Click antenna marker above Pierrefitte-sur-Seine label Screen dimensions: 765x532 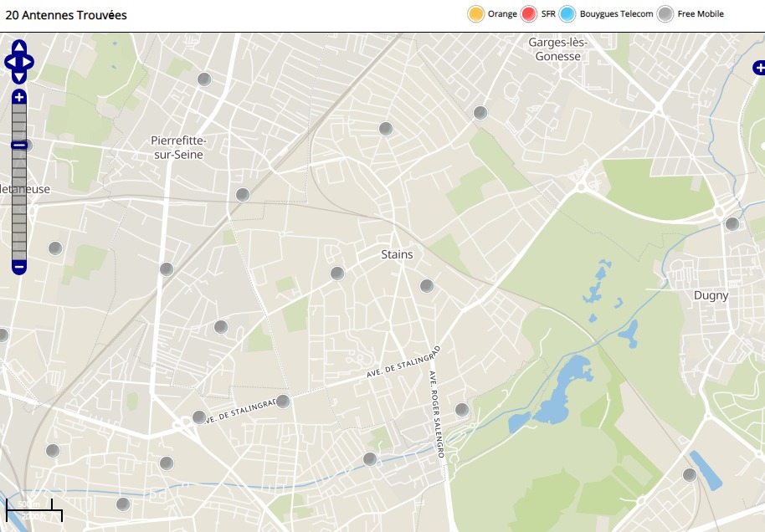pos(203,79)
